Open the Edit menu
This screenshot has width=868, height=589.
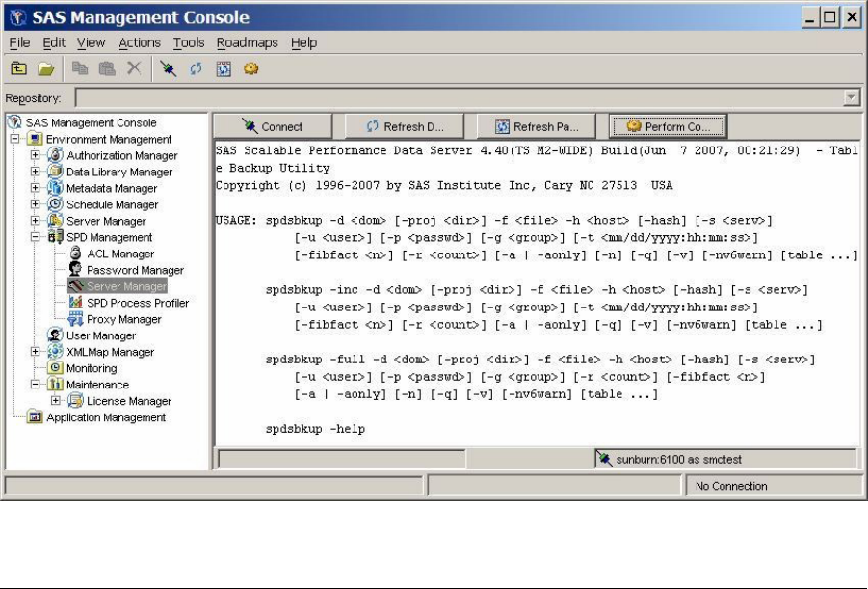click(54, 42)
